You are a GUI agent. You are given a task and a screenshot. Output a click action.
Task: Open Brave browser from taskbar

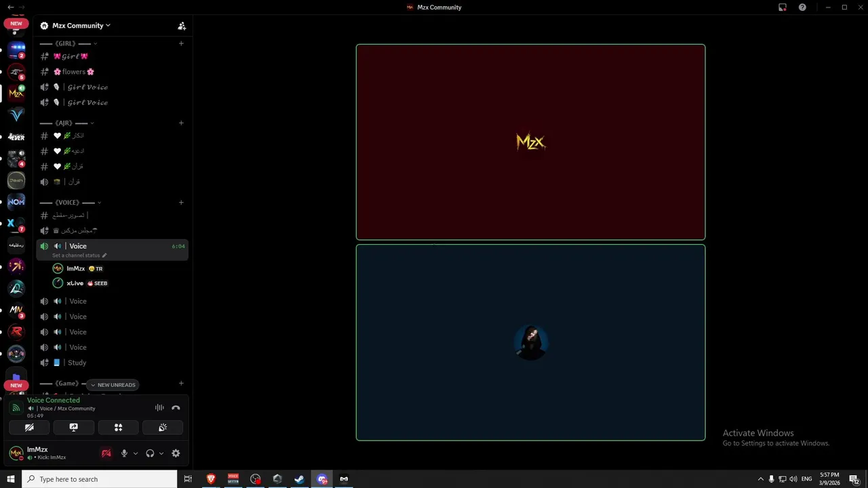(211, 479)
